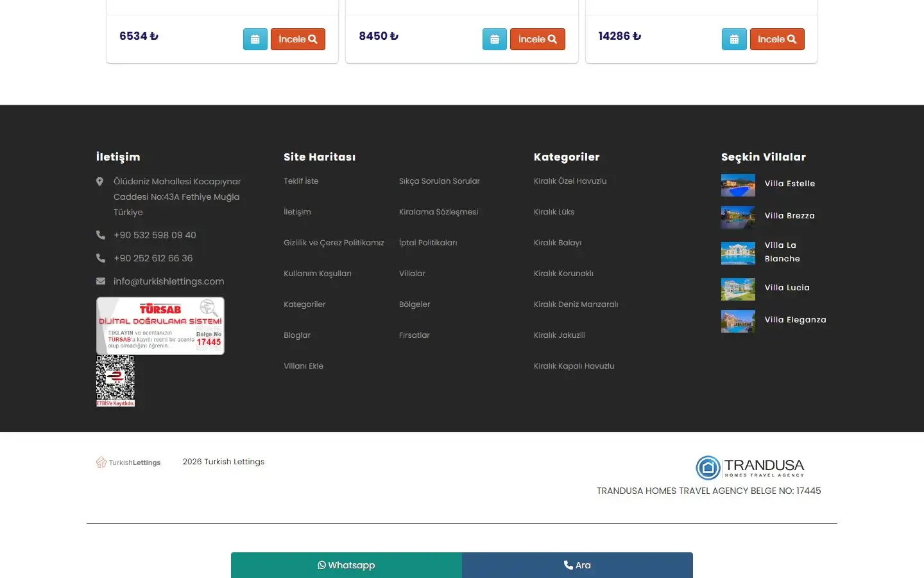Click the Trandusa Homes Travel Agency logo

tap(750, 468)
